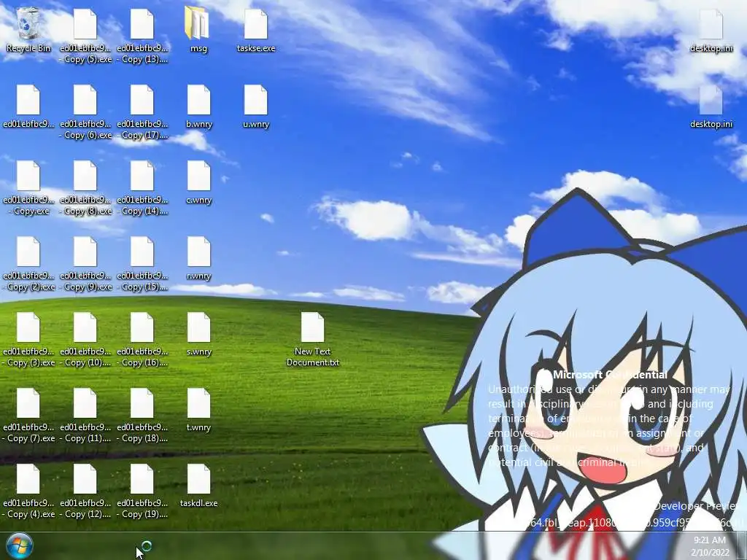Open the msg folder
The image size is (747, 560).
(x=198, y=29)
